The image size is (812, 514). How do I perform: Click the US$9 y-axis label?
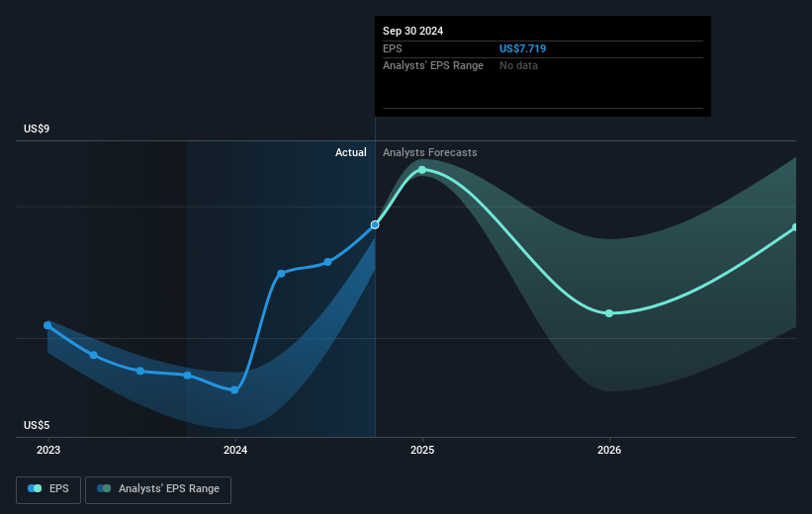coord(37,128)
